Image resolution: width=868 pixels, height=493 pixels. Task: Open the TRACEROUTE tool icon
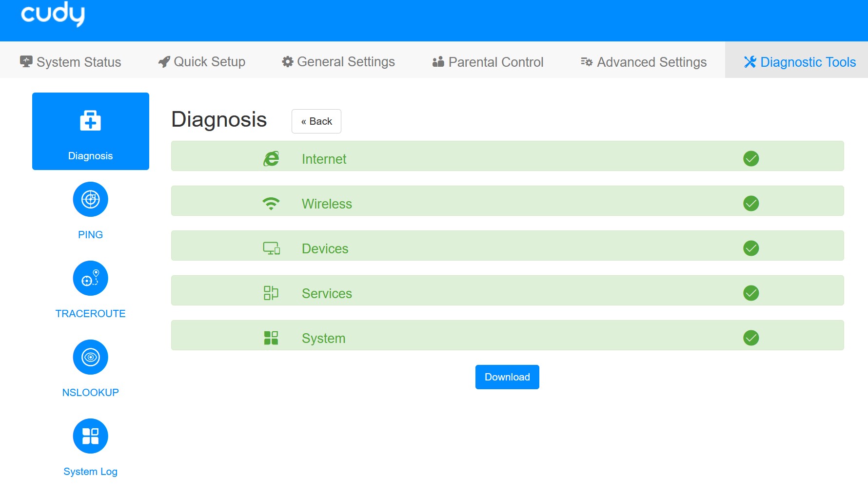[x=90, y=278]
